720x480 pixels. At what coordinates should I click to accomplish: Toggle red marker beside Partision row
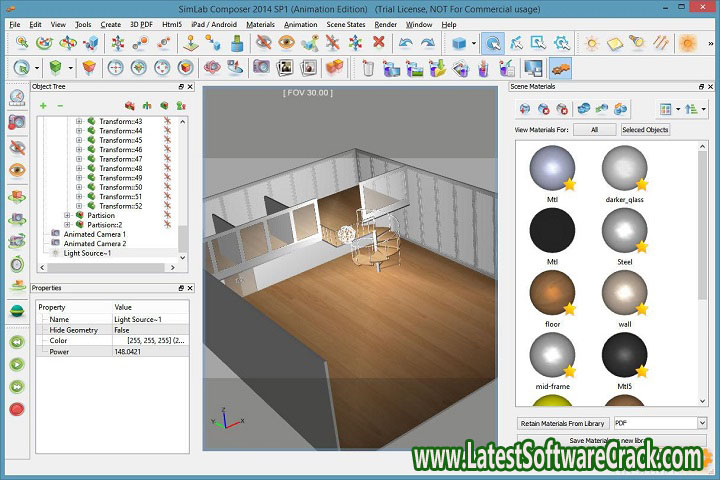point(167,215)
